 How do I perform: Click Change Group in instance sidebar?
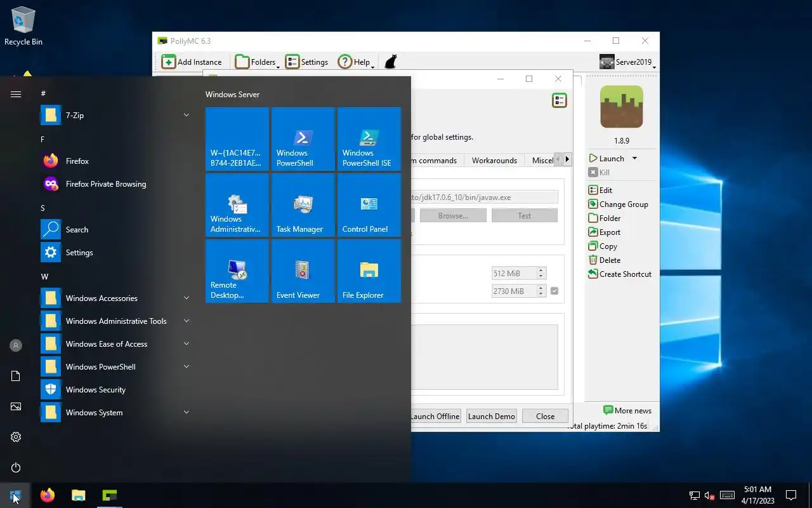(618, 204)
